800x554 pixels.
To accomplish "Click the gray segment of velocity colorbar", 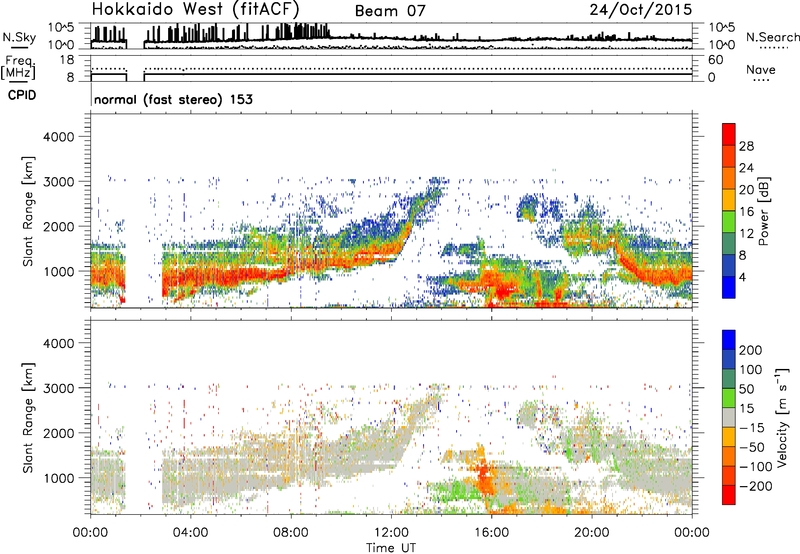I will tap(729, 417).
